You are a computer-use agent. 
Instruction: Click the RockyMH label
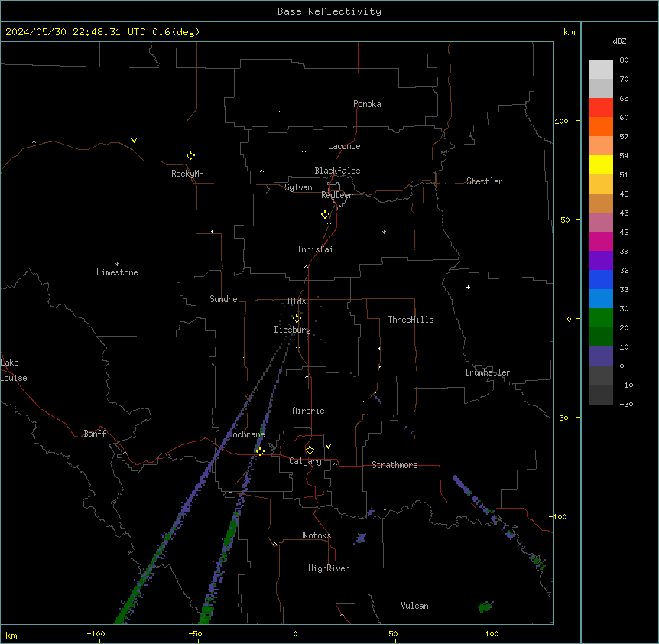pos(187,174)
